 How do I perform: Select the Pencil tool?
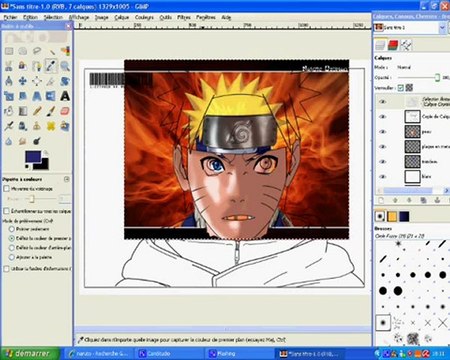click(37, 111)
